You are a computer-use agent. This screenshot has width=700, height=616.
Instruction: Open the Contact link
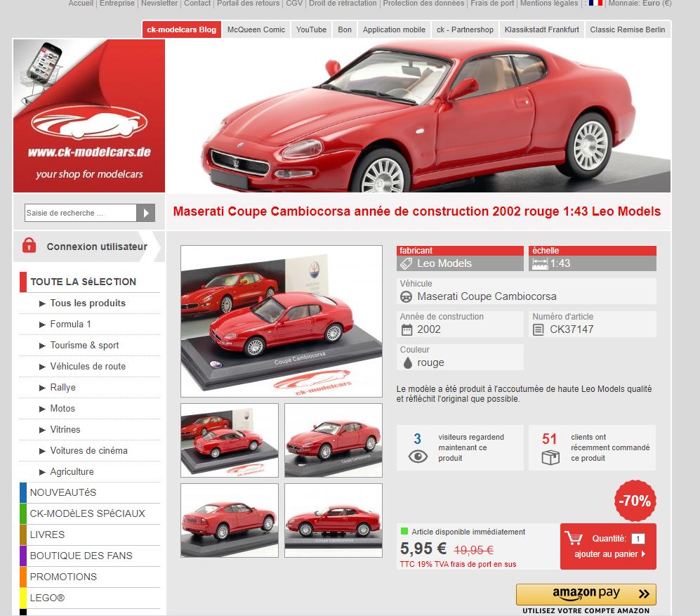(197, 3)
